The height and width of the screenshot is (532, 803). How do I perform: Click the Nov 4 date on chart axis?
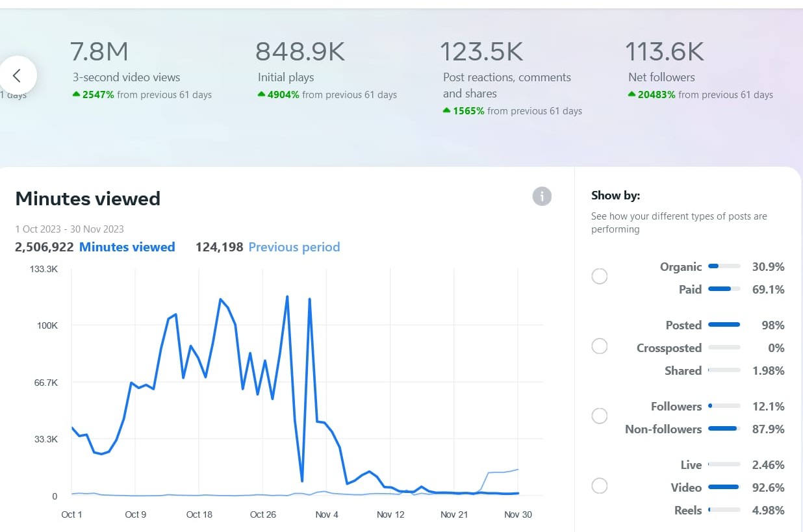(x=326, y=514)
